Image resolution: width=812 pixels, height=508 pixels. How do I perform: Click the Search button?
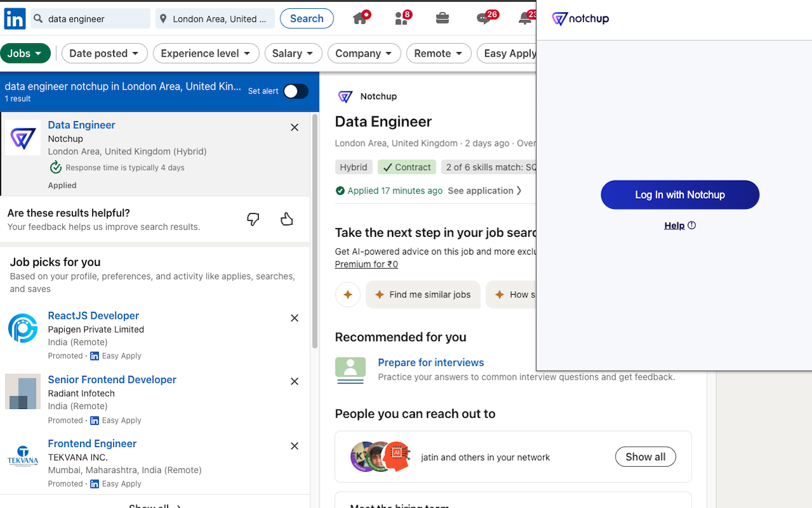click(307, 18)
